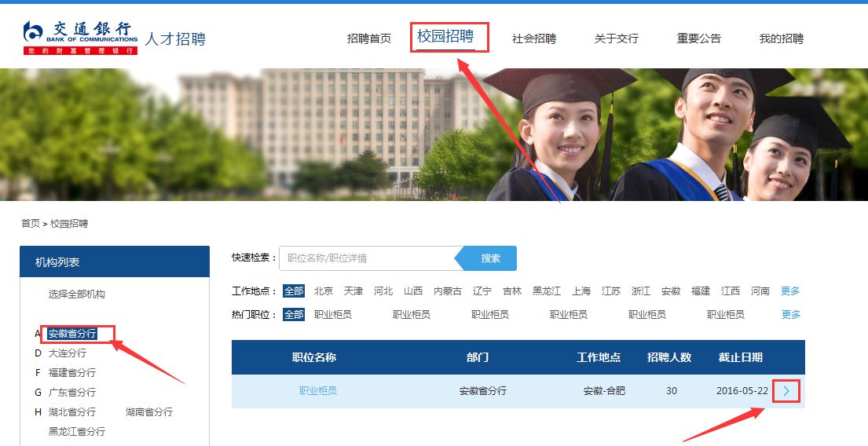This screenshot has height=446, width=868.
Task: Expand 更多 in the 热门职位 row
Action: (x=791, y=315)
